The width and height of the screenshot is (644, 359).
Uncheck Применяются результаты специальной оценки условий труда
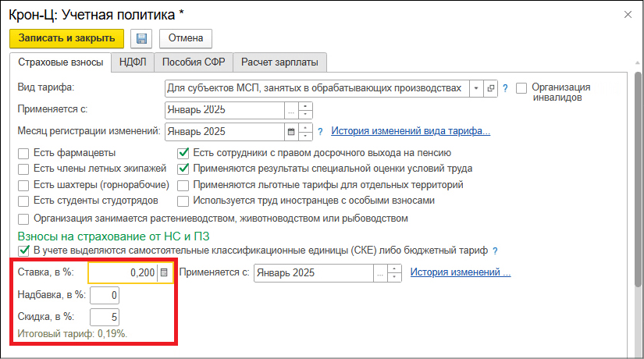pyautogui.click(x=183, y=169)
